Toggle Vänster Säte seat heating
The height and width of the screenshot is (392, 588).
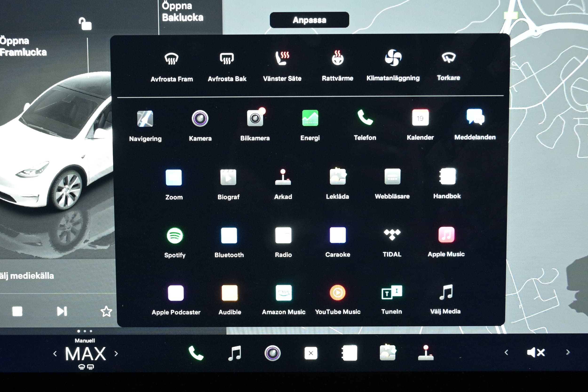tap(282, 67)
